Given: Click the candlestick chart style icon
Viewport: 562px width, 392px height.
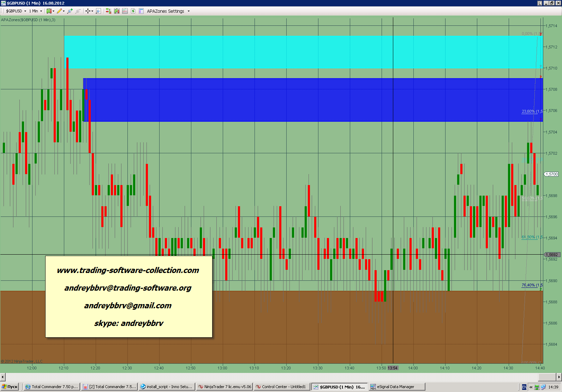Looking at the screenshot, I should pos(49,11).
